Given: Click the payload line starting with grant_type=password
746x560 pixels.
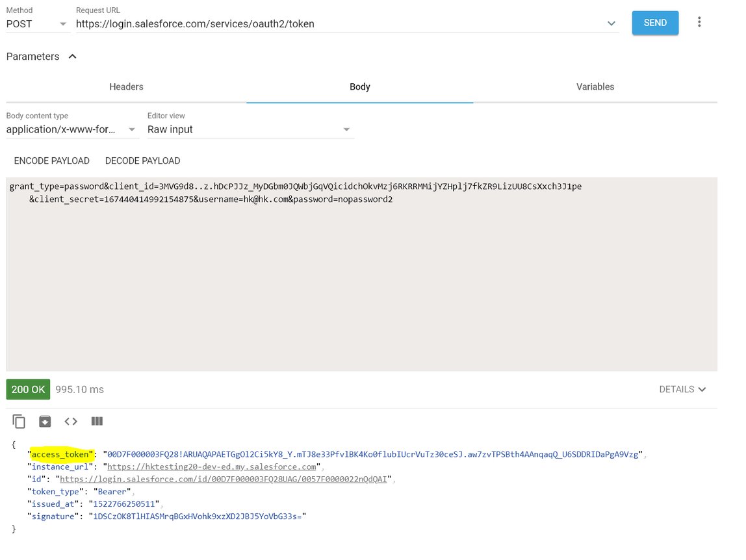Looking at the screenshot, I should coord(296,186).
